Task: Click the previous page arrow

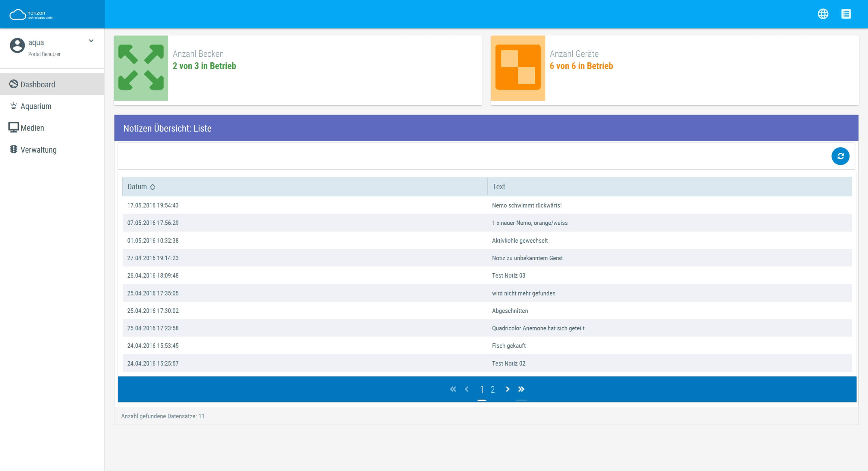Action: (467, 389)
